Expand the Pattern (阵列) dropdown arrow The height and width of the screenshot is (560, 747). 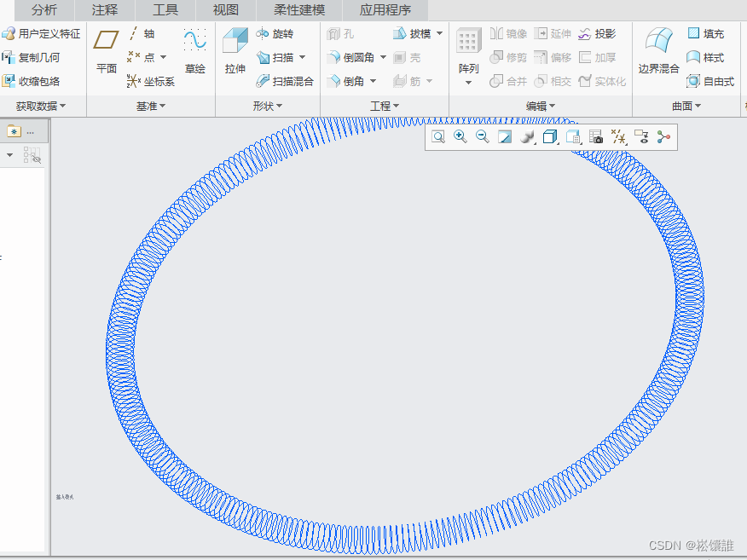coord(468,83)
